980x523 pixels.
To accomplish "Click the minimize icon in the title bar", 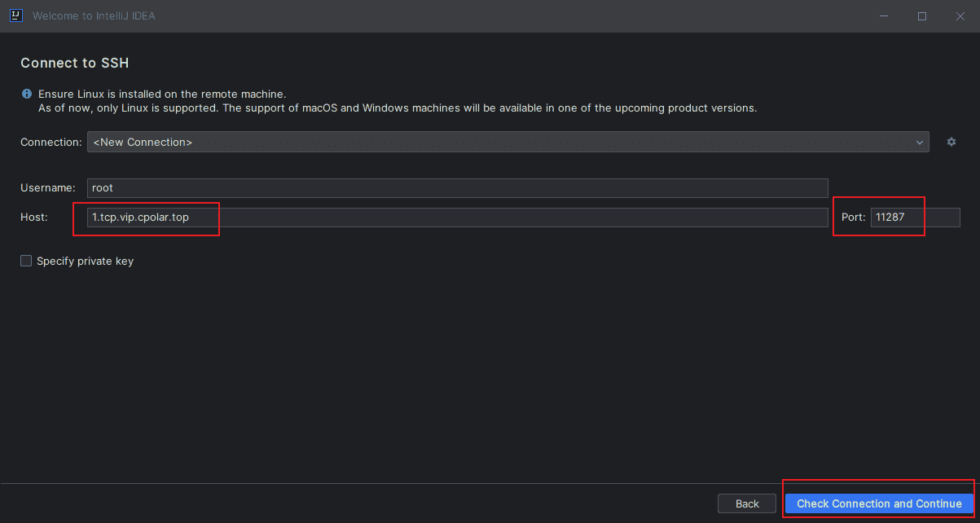I will coord(883,15).
